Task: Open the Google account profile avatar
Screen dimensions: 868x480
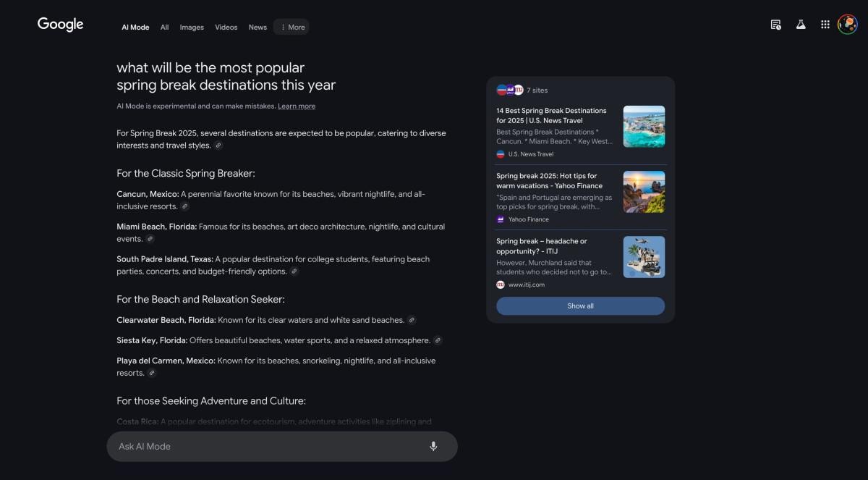Action: (848, 25)
